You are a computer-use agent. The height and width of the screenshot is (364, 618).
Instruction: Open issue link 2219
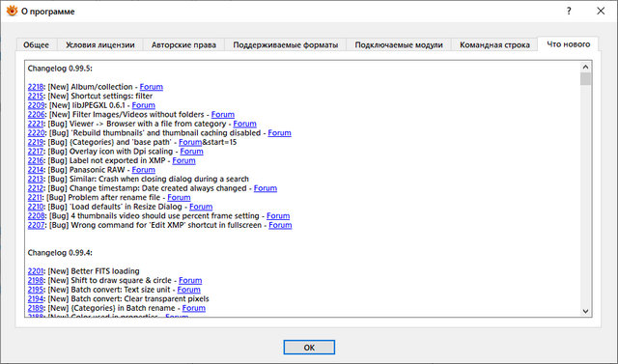[36, 142]
